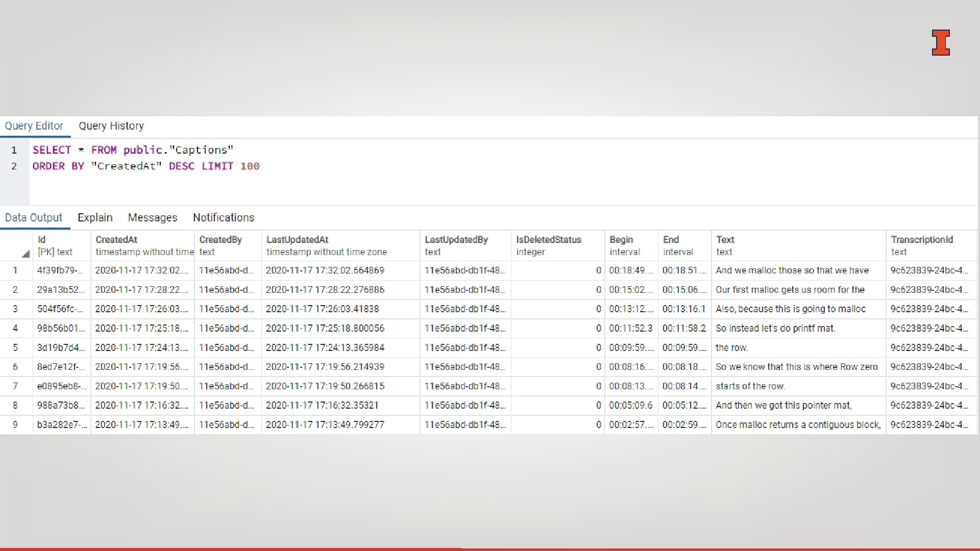Click the Id cell starting with 4f39fb79
Screen dimensions: 980x551
(x=60, y=271)
